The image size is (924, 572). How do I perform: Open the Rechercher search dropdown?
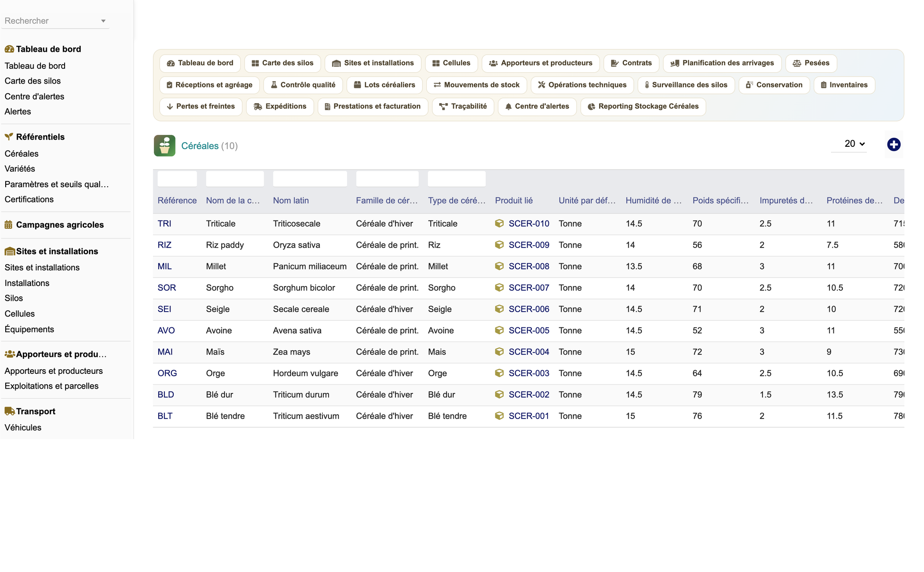[x=55, y=21]
